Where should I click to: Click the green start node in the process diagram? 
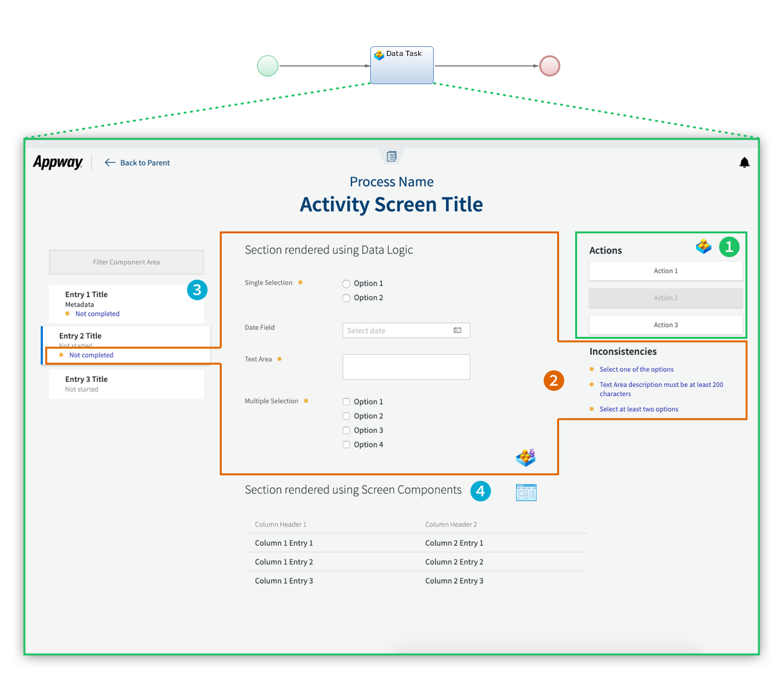[x=267, y=66]
